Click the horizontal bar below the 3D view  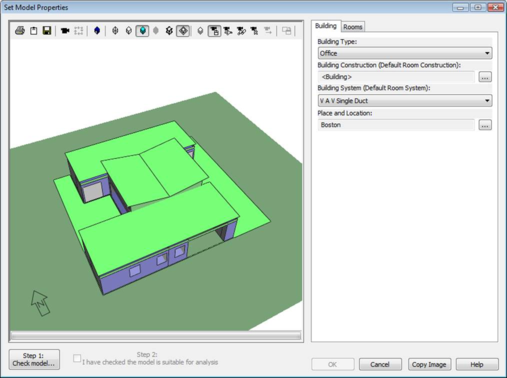tap(156, 335)
